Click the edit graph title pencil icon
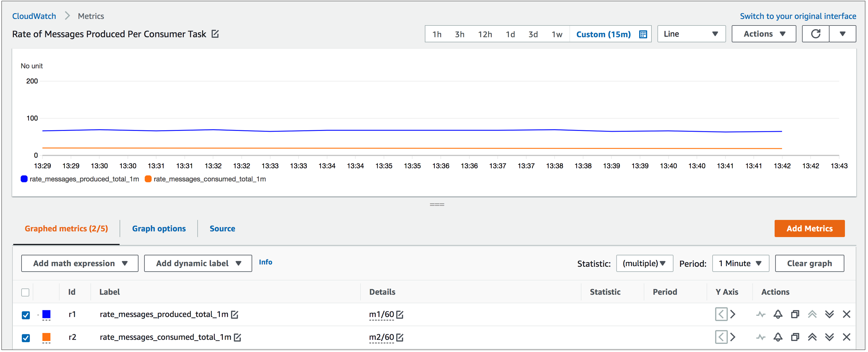Image resolution: width=868 pixels, height=352 pixels. tap(215, 34)
